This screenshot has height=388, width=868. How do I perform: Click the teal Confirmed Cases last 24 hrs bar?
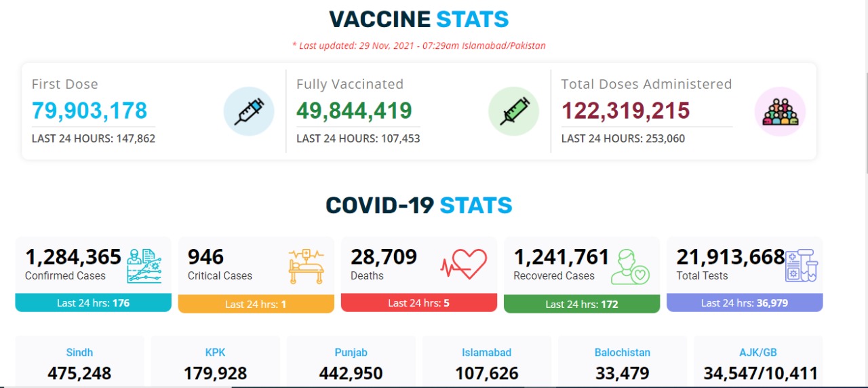93,303
